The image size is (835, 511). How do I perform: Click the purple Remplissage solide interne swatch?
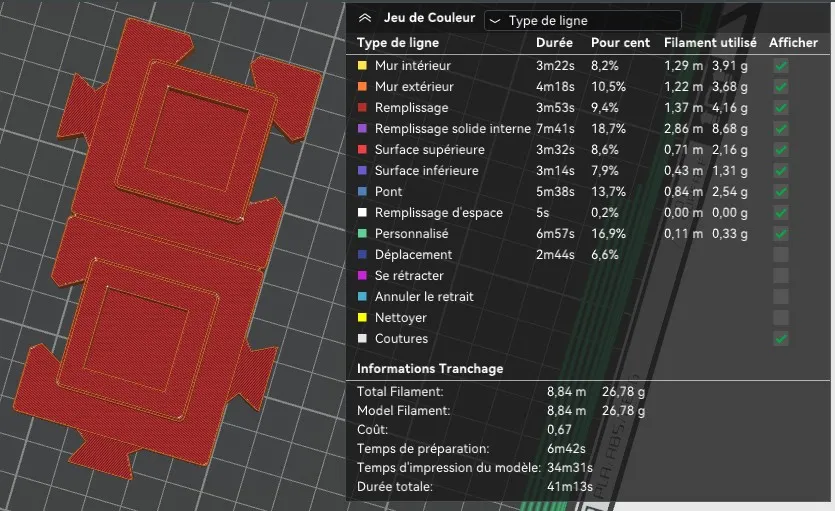pyautogui.click(x=362, y=128)
